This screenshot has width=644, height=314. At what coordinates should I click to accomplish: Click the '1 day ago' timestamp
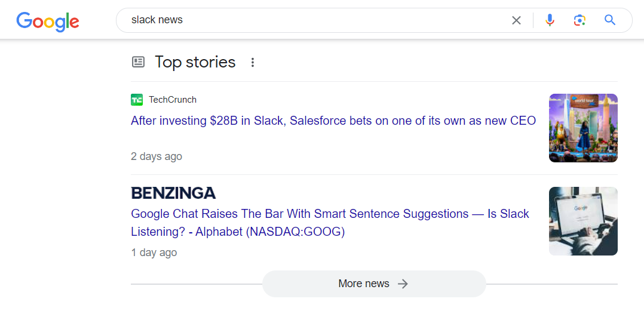click(x=154, y=253)
